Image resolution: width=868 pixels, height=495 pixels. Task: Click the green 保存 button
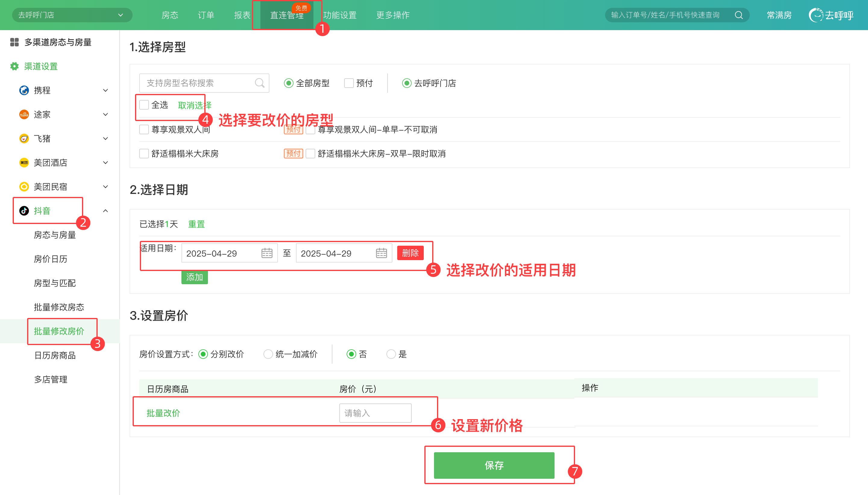pyautogui.click(x=494, y=465)
